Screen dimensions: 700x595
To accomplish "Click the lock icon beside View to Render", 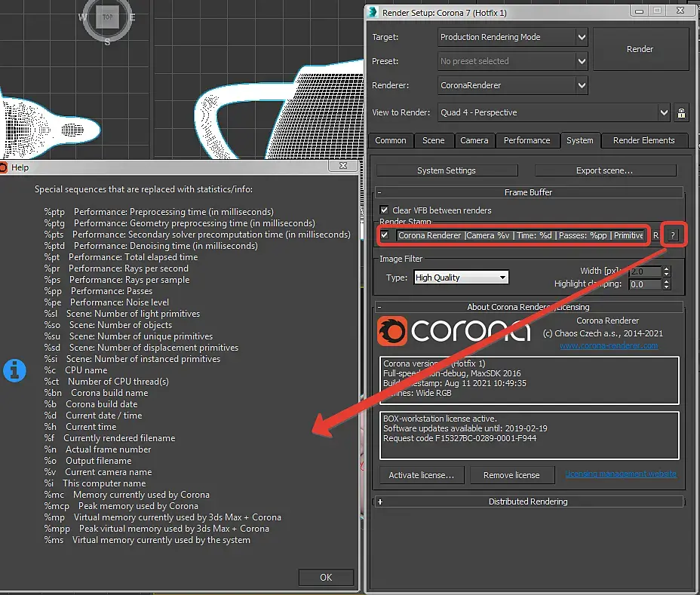I will 681,112.
